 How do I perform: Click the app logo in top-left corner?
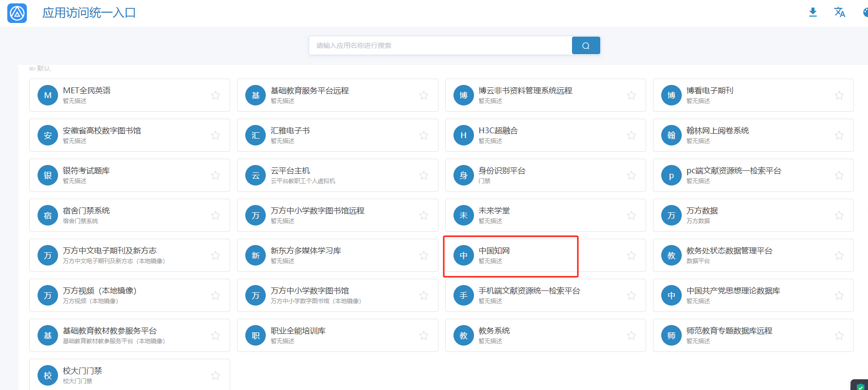(17, 13)
